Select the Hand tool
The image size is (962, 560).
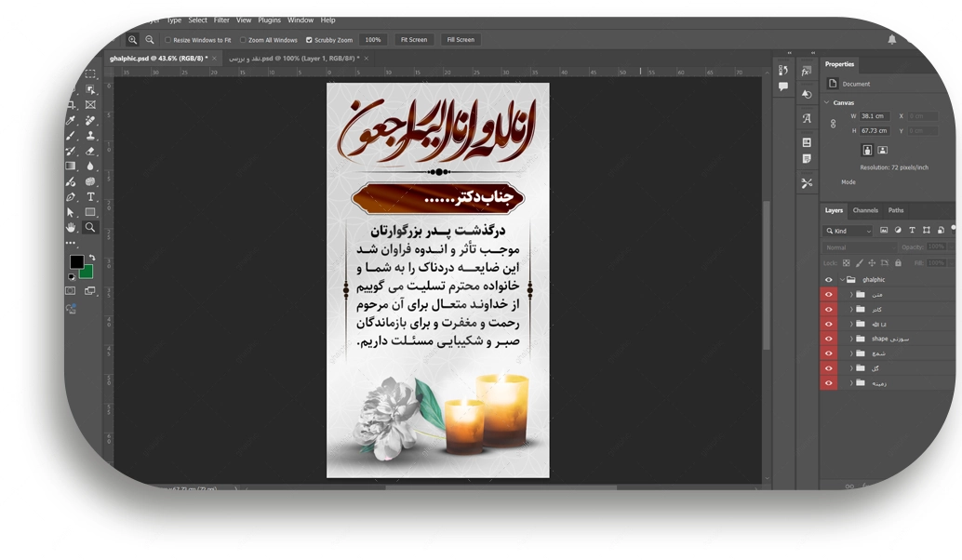click(x=71, y=228)
